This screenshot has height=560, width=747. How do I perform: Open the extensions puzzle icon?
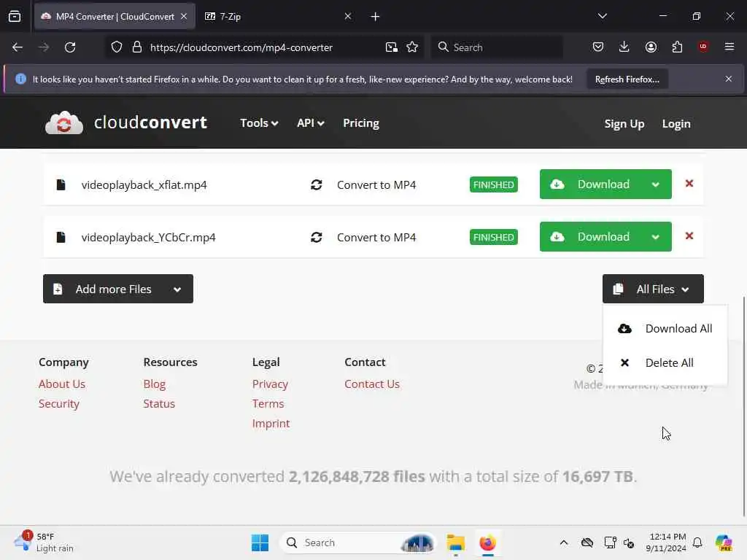(x=677, y=47)
